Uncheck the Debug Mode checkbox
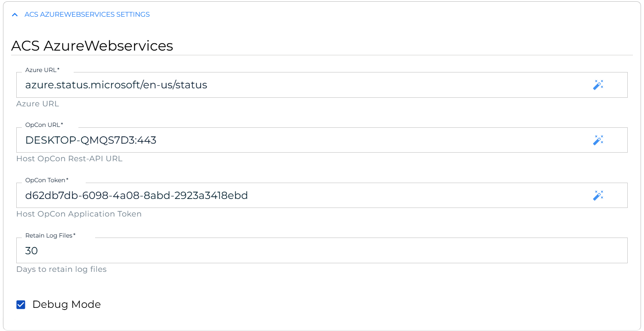644x331 pixels. [21, 305]
